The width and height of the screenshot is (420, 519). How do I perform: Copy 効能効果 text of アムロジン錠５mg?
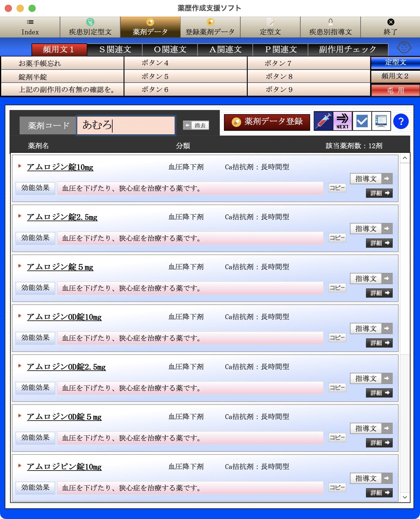337,288
